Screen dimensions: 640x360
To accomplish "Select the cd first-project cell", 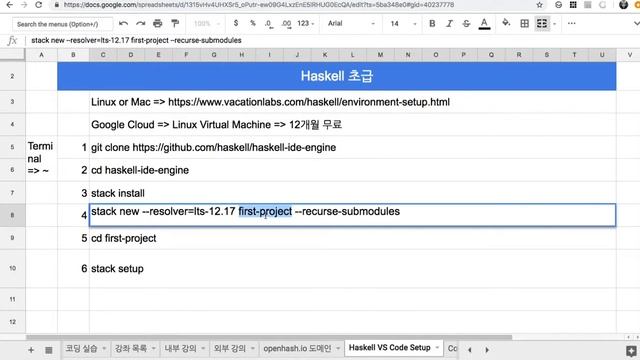I will 353,238.
